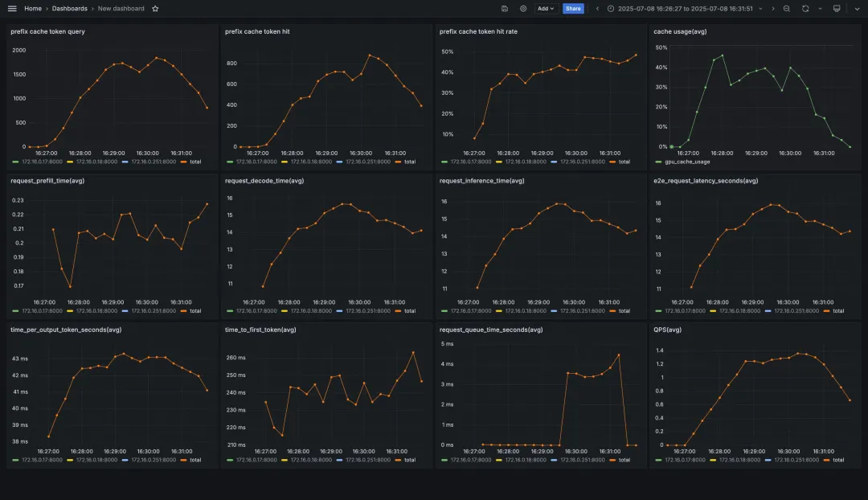Toggle 172.16.0.17:8000 series in prefix cache token query legend
868x500 pixels.
(x=38, y=162)
